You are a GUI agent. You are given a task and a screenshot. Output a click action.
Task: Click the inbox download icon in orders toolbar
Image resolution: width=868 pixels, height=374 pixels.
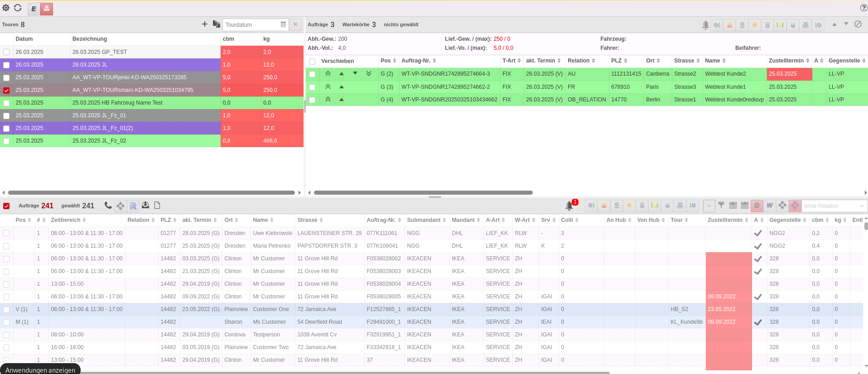point(145,206)
